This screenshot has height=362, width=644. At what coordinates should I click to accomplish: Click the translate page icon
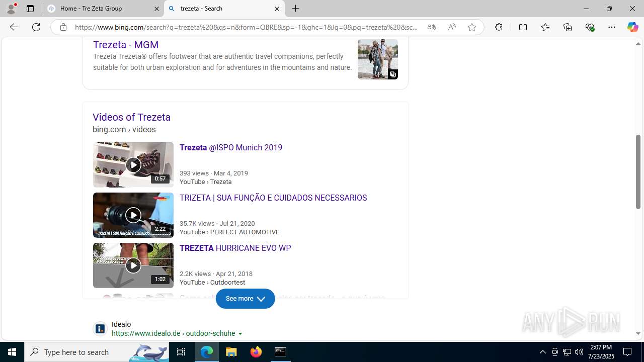point(431,27)
